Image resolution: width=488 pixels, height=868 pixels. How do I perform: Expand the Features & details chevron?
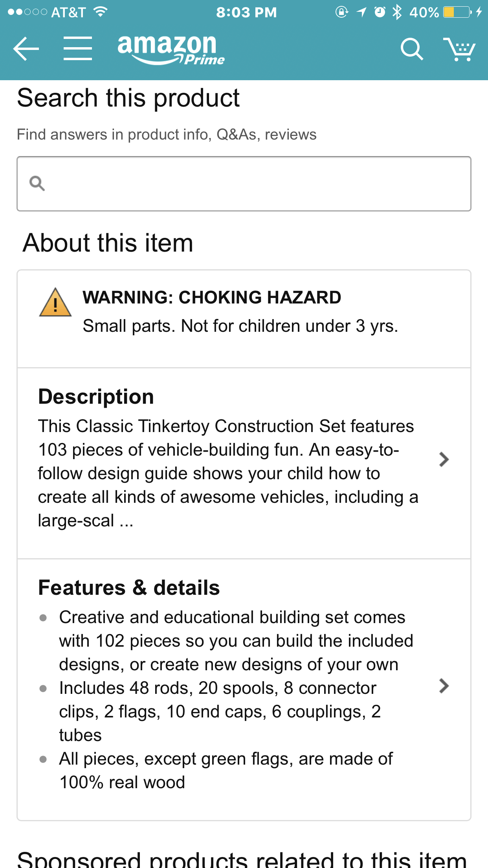click(444, 686)
